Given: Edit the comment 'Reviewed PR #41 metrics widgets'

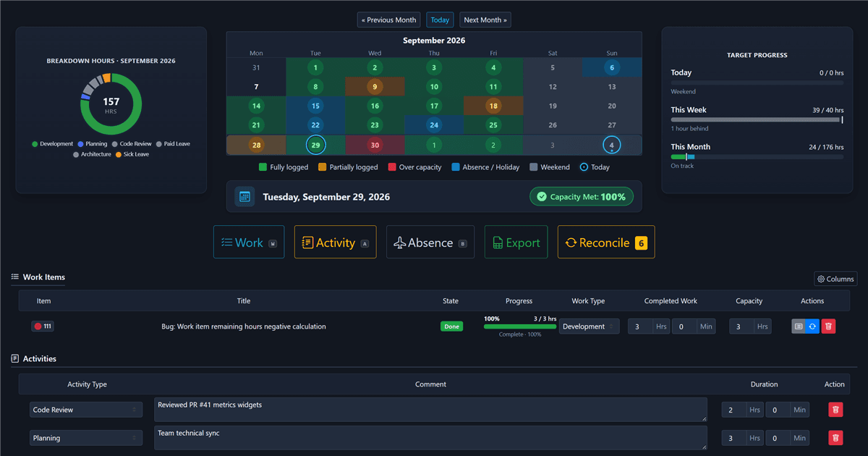Looking at the screenshot, I should pos(430,410).
